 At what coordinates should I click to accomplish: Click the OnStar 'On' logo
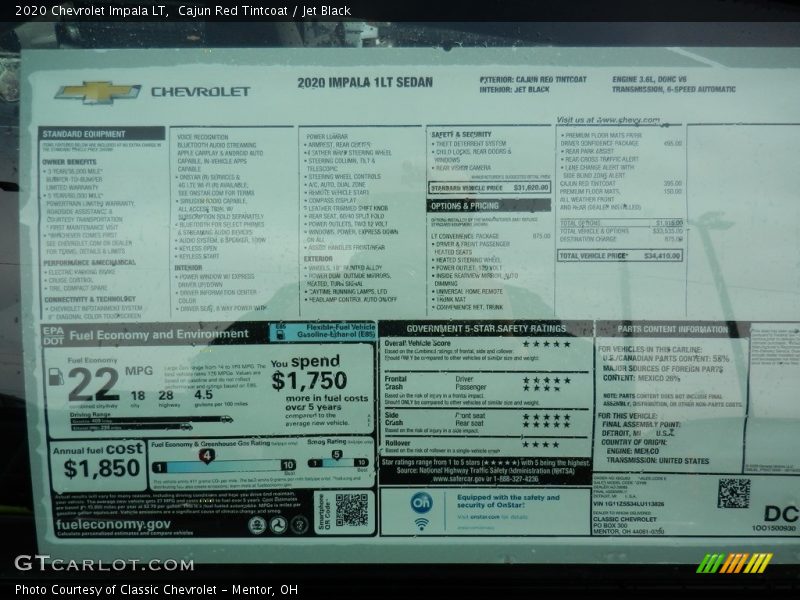pos(421,503)
